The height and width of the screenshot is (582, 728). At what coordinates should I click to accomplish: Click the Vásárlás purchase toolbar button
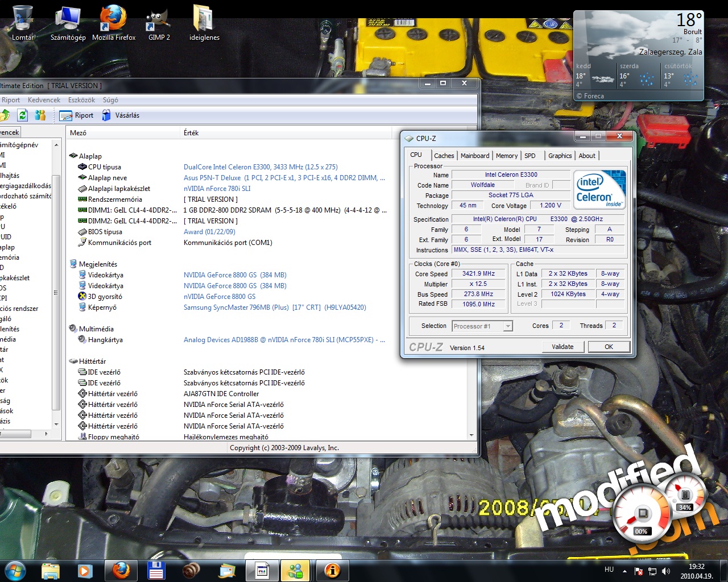[121, 115]
